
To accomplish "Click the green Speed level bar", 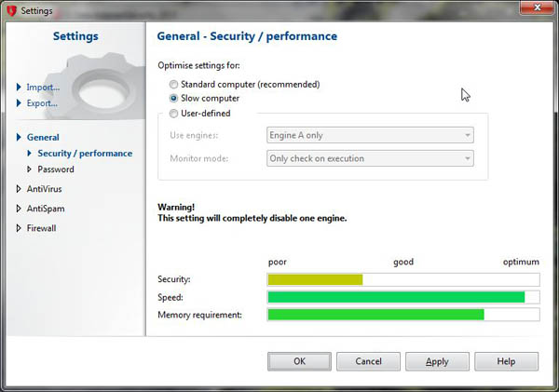I will 396,297.
